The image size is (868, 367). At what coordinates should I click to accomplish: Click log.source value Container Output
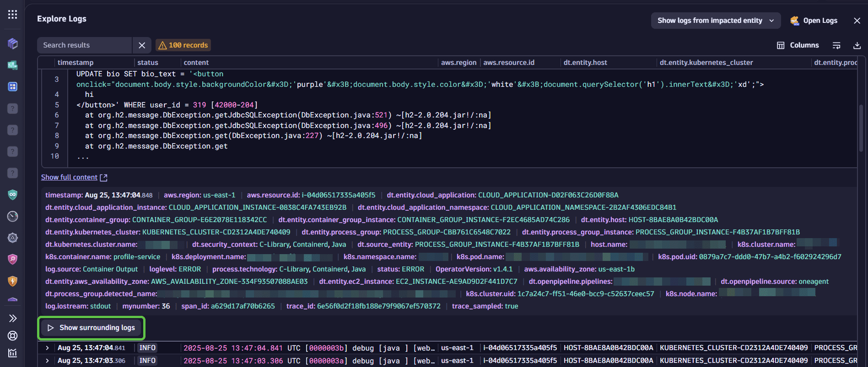pyautogui.click(x=110, y=269)
